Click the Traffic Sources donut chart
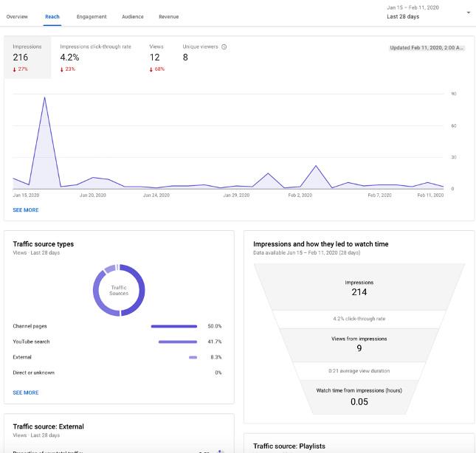Viewport: 476px width, 453px height. coord(119,291)
